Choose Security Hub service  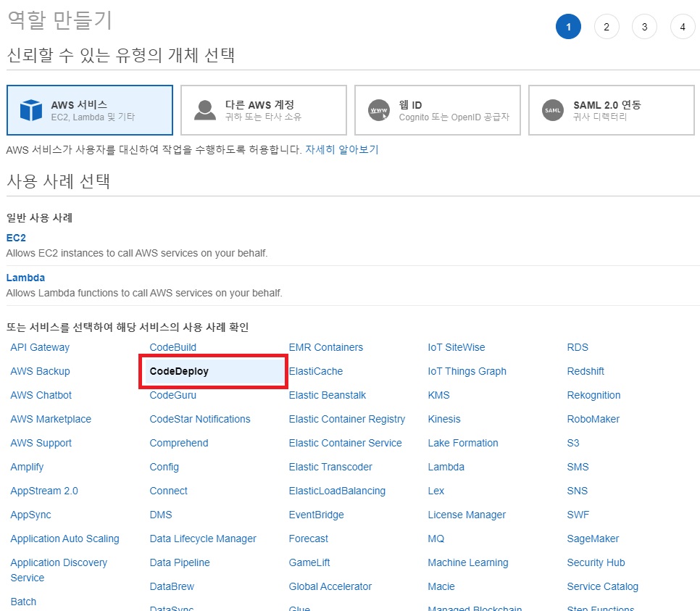pos(596,562)
